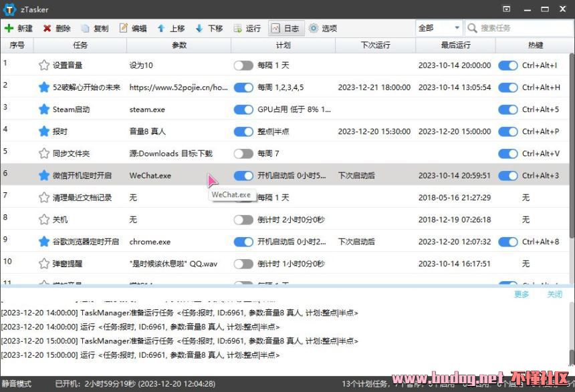Click the zTasker app logo

10,9
